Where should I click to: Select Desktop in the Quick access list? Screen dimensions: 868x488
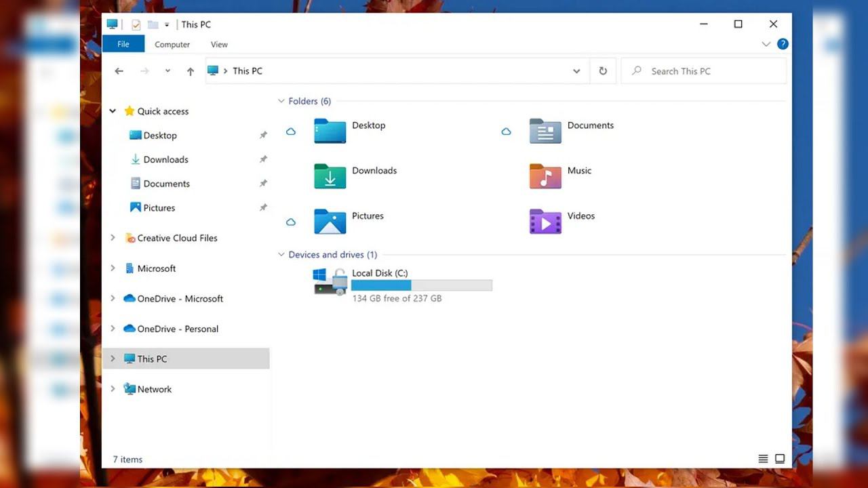coord(160,136)
